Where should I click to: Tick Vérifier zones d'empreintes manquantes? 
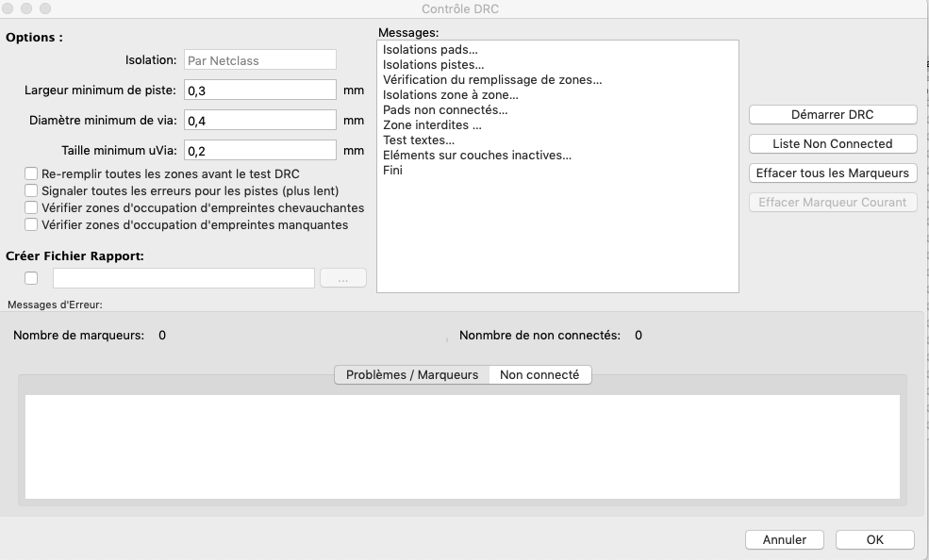[31, 225]
